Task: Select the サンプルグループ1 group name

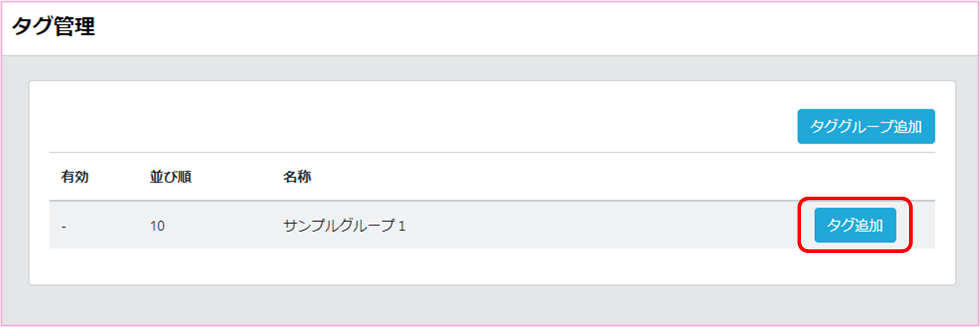Action: pyautogui.click(x=344, y=226)
